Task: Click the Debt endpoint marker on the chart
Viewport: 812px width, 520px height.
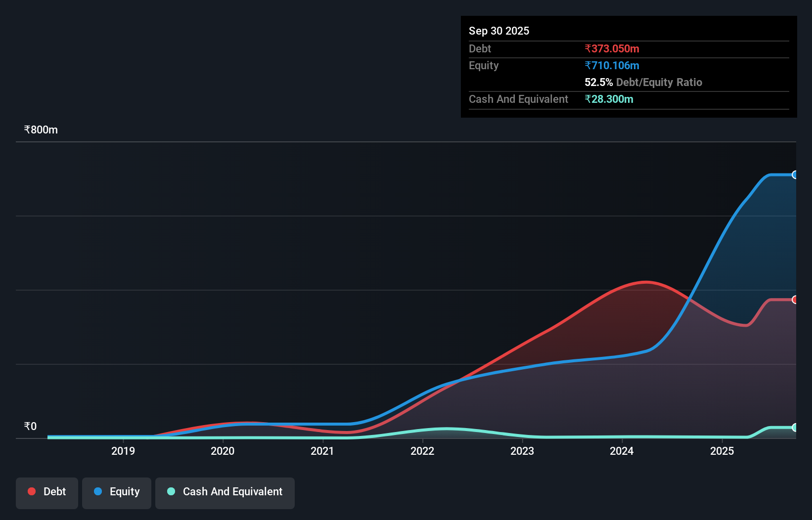Action: coord(795,299)
